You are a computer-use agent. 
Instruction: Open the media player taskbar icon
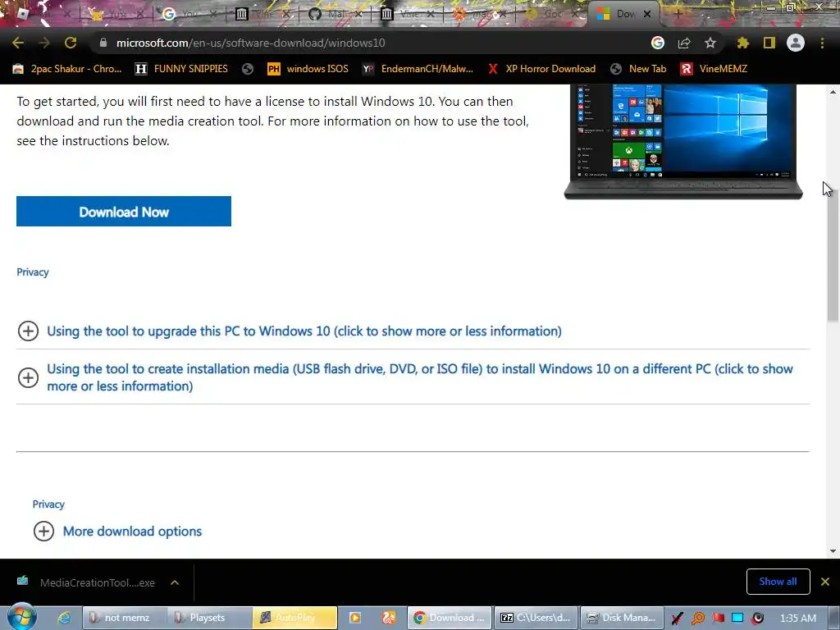(x=354, y=618)
